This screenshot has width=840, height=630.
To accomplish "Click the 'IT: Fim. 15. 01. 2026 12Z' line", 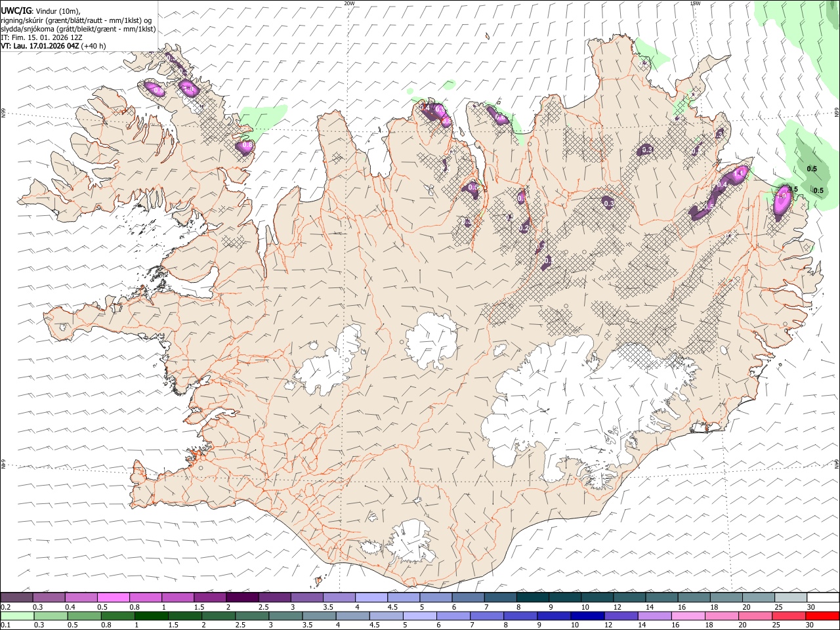I will tap(41, 37).
